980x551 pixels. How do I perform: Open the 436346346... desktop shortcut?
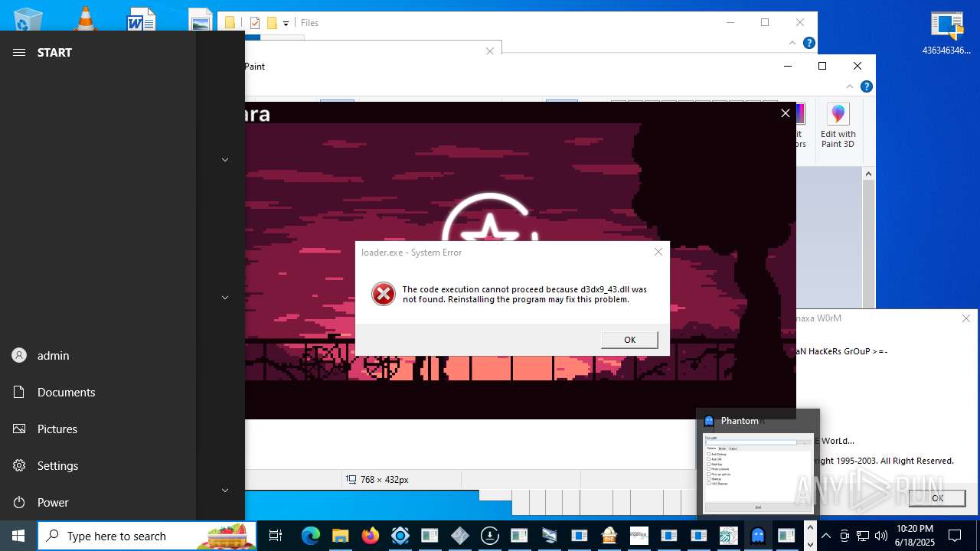[946, 34]
